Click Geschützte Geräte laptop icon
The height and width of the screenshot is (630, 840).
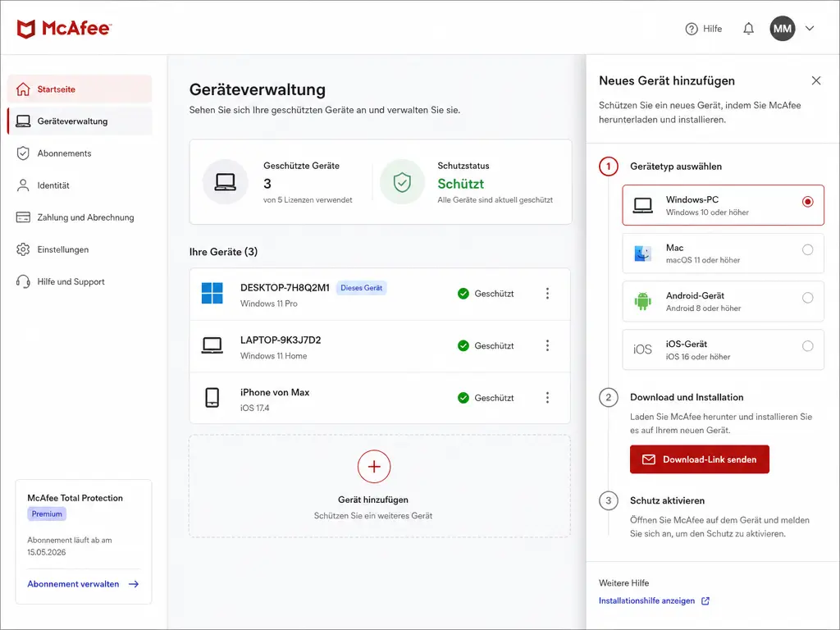point(225,182)
